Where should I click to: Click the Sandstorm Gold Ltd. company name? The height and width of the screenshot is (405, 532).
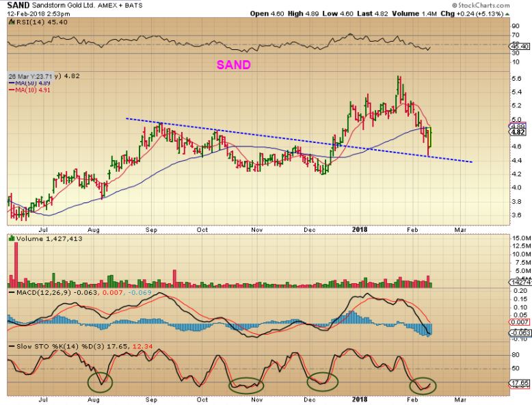click(x=62, y=5)
